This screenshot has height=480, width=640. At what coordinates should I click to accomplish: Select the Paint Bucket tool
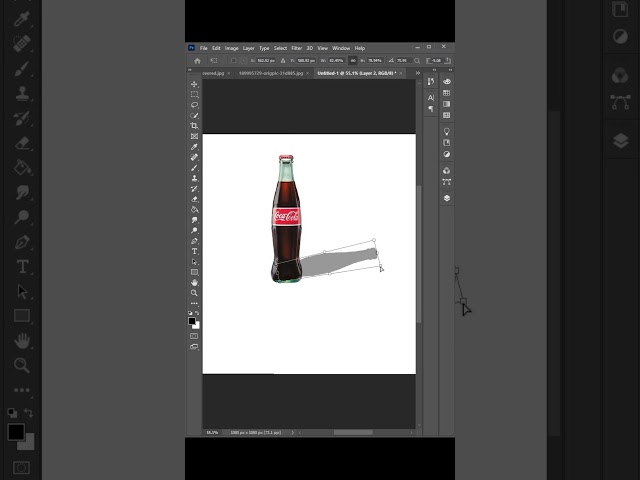click(194, 210)
